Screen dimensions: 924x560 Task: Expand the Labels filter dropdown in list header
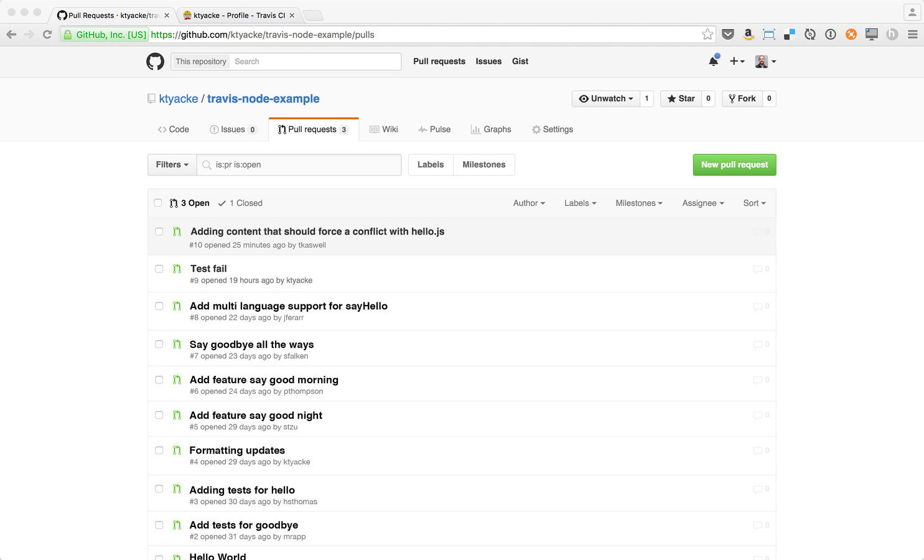click(581, 203)
